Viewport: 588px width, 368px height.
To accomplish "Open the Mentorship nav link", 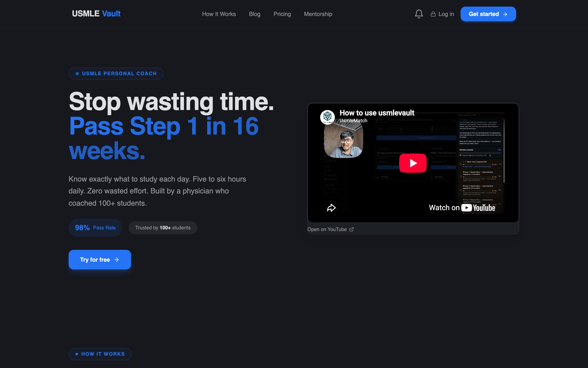I will (x=318, y=14).
